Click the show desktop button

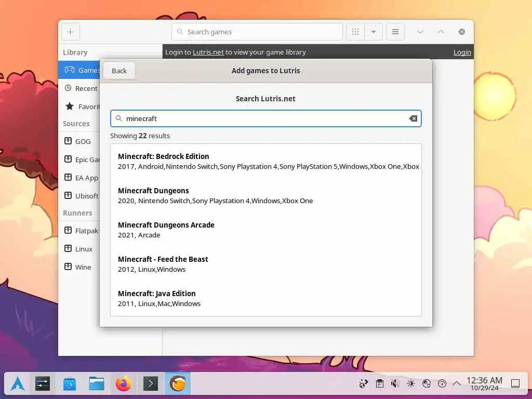tap(515, 384)
